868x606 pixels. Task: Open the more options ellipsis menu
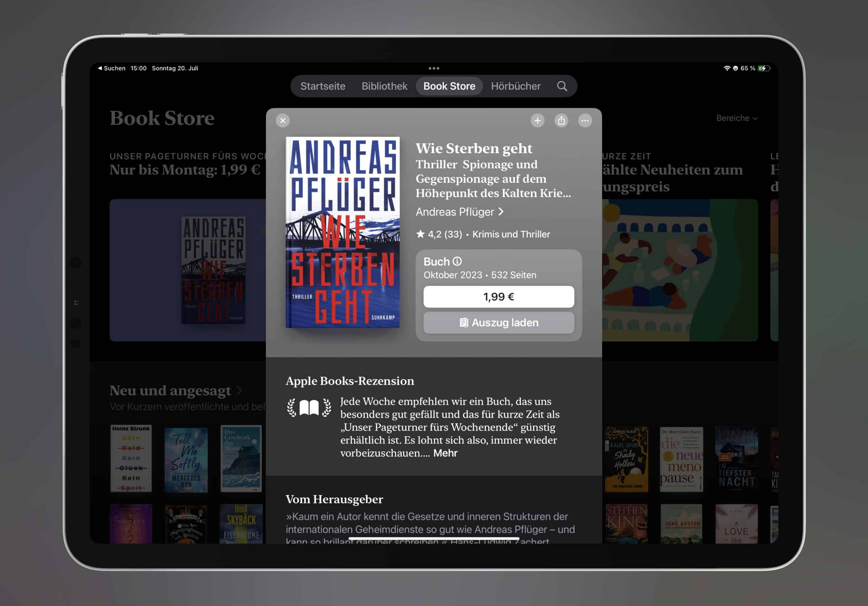pos(585,121)
